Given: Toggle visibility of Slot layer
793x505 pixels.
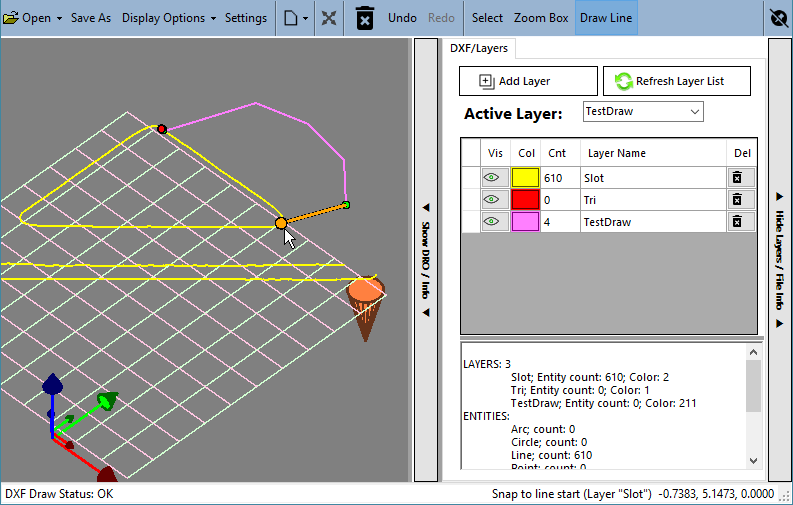Looking at the screenshot, I should click(x=495, y=177).
